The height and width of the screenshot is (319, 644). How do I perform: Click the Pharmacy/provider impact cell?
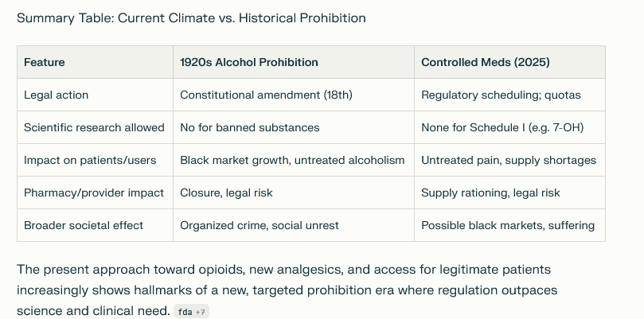pos(95,193)
